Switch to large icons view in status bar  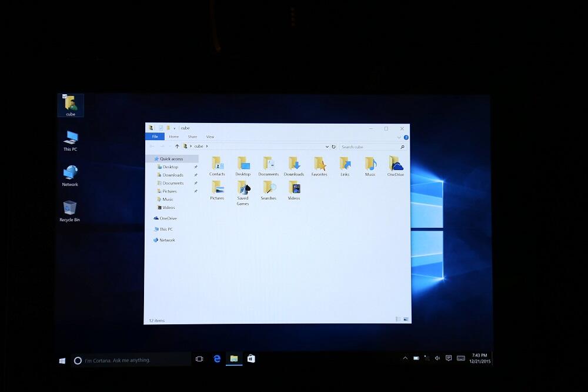coord(405,319)
